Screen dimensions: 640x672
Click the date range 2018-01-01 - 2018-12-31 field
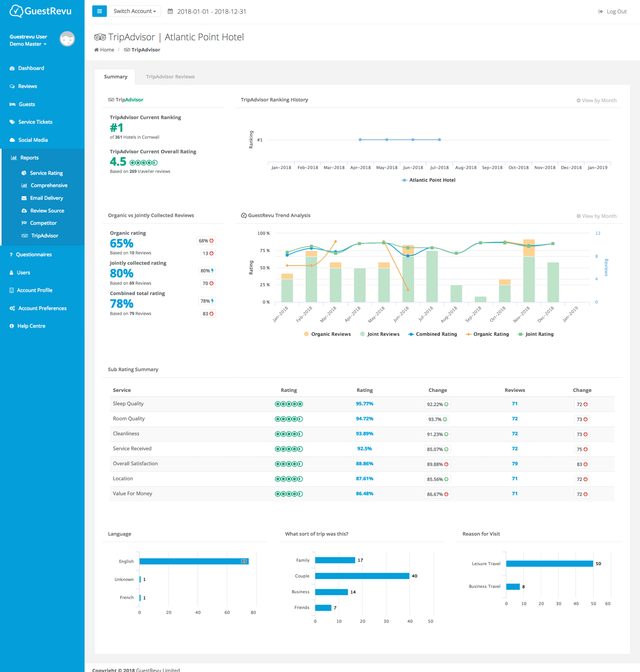(x=212, y=11)
